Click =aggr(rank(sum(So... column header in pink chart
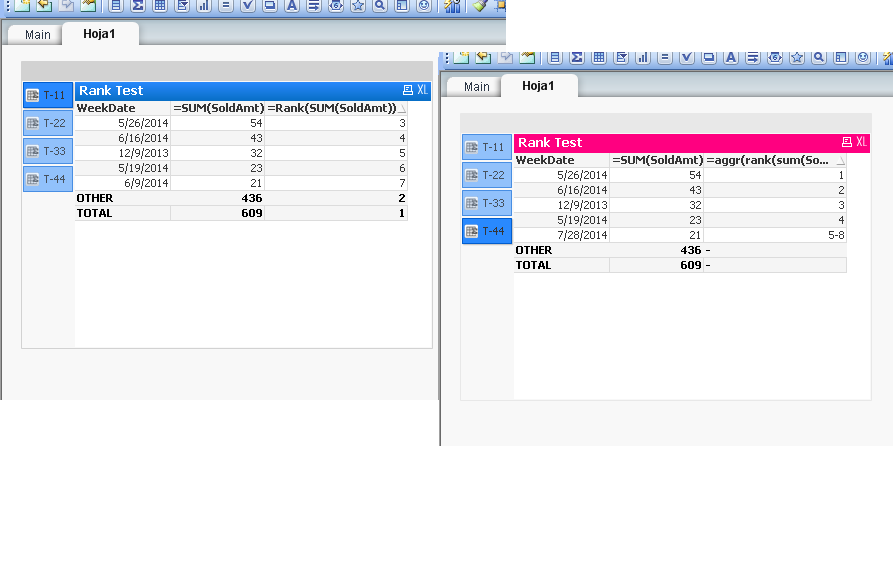Screen dimensions: 893x587 pos(775,160)
